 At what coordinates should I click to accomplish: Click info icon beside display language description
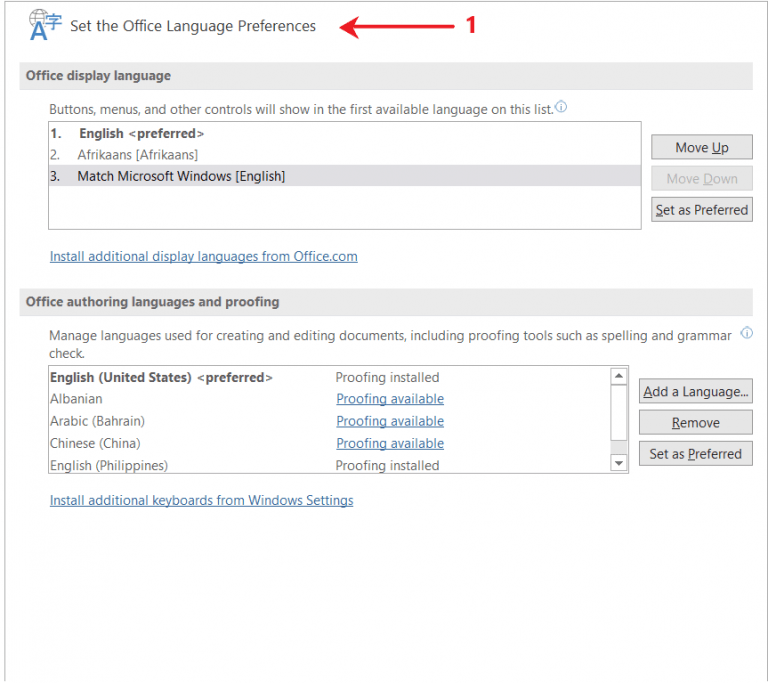tap(561, 106)
